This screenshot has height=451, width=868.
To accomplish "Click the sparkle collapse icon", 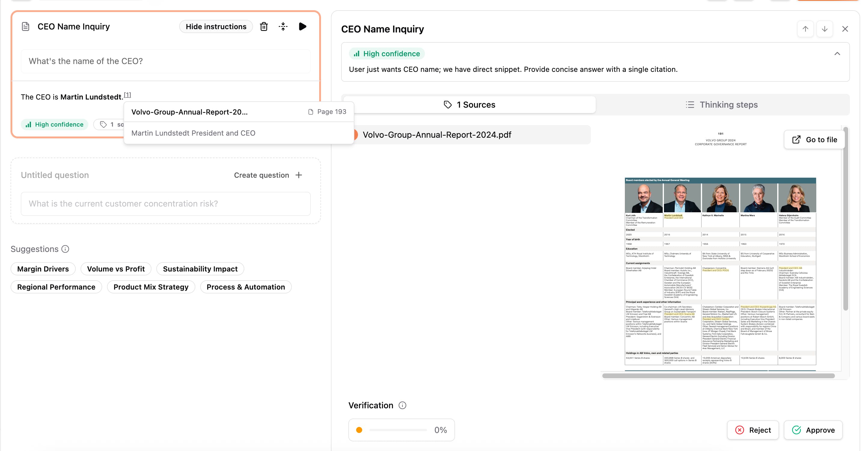I will [x=283, y=27].
